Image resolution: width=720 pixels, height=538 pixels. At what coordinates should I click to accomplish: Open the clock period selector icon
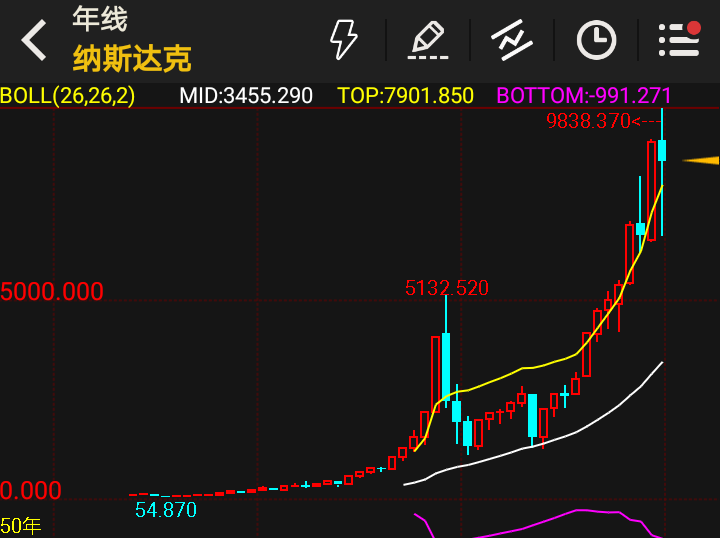pyautogui.click(x=596, y=40)
